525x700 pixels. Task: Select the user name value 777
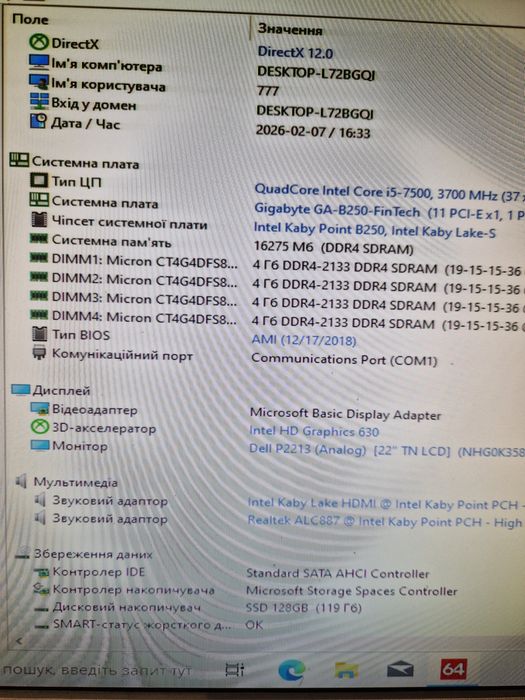(268, 91)
